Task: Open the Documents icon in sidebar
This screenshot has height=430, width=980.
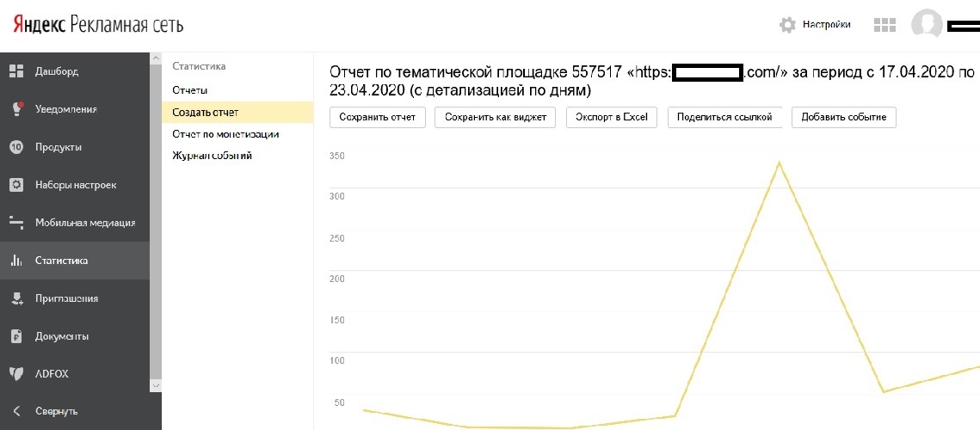Action: pos(15,336)
